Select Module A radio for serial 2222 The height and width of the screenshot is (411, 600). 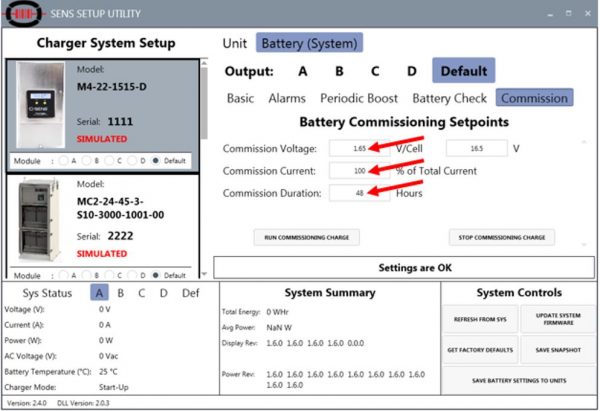coord(64,275)
